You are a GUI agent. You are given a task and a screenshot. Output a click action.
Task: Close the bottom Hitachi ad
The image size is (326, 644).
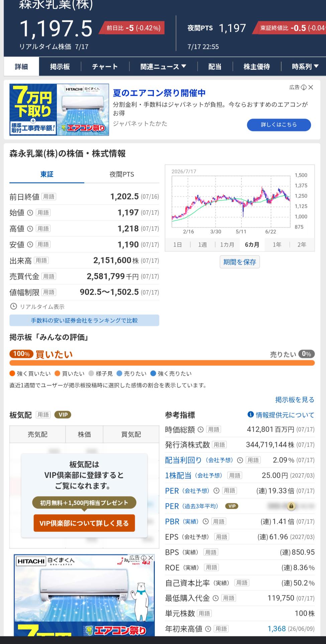151,558
